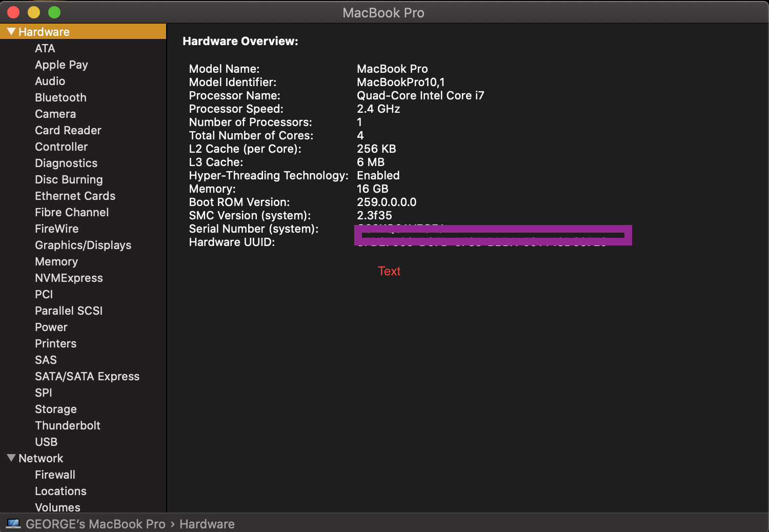Open NVMExpress section

(69, 278)
